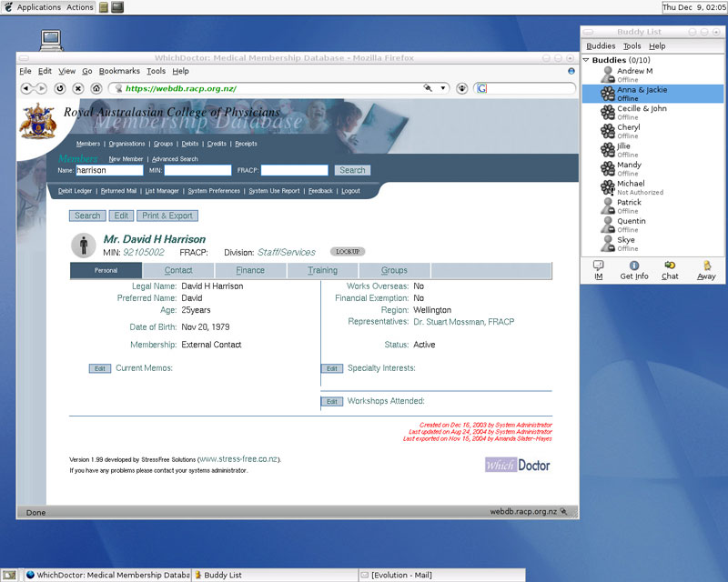The height and width of the screenshot is (582, 728).
Task: Open the www.stress-free.co.nz link
Action: coord(238,458)
